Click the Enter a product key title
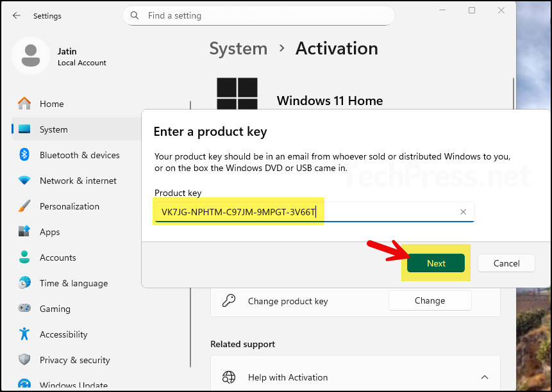 coord(210,131)
